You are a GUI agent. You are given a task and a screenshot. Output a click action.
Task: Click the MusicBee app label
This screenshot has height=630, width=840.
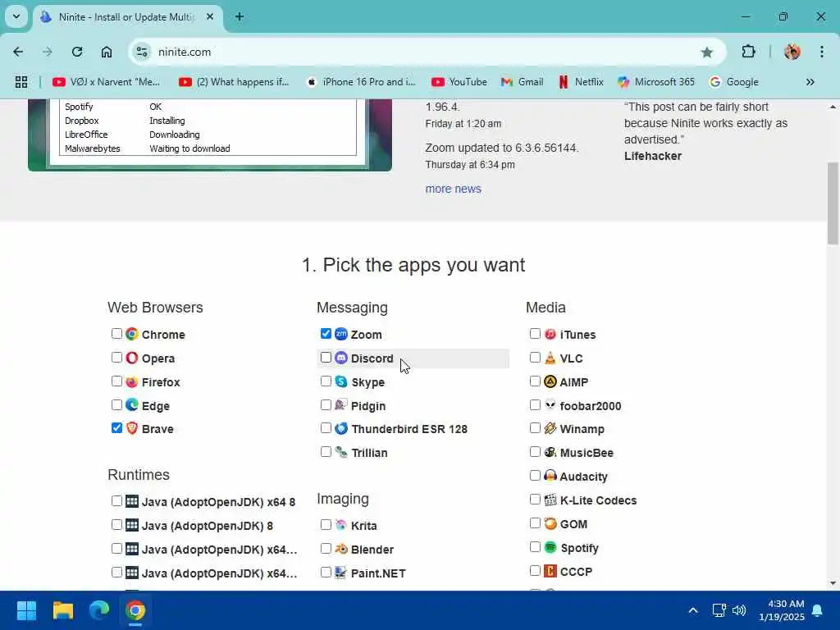[x=587, y=453]
